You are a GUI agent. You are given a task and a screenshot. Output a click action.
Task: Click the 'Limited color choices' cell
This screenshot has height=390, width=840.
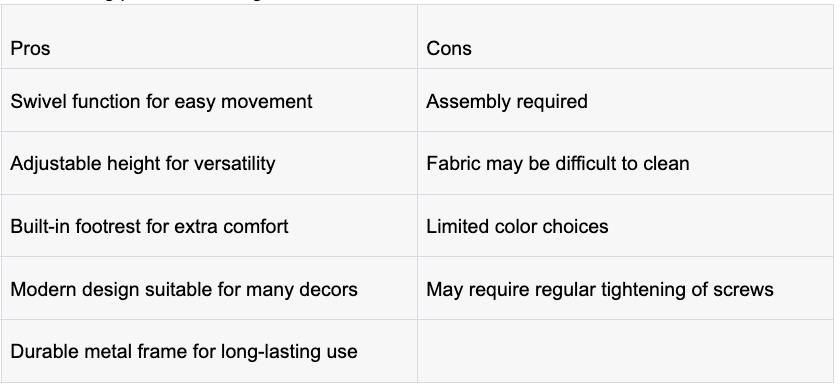[625, 226]
